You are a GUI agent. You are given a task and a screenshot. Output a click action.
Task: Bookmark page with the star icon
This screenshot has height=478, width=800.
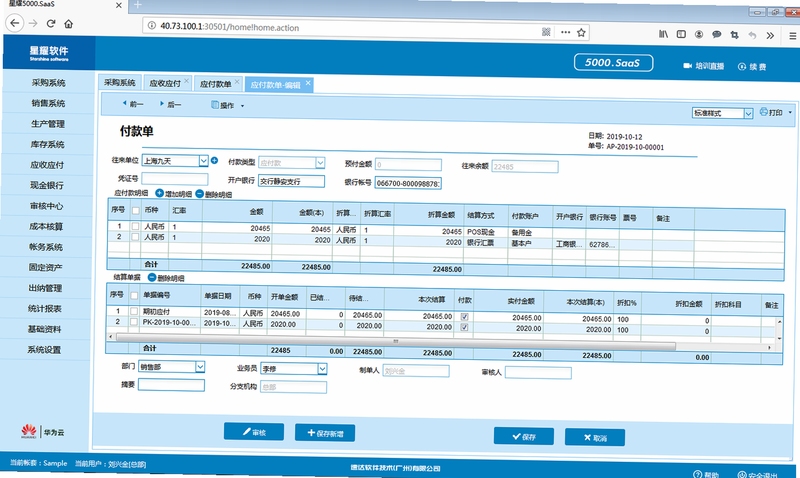click(581, 33)
